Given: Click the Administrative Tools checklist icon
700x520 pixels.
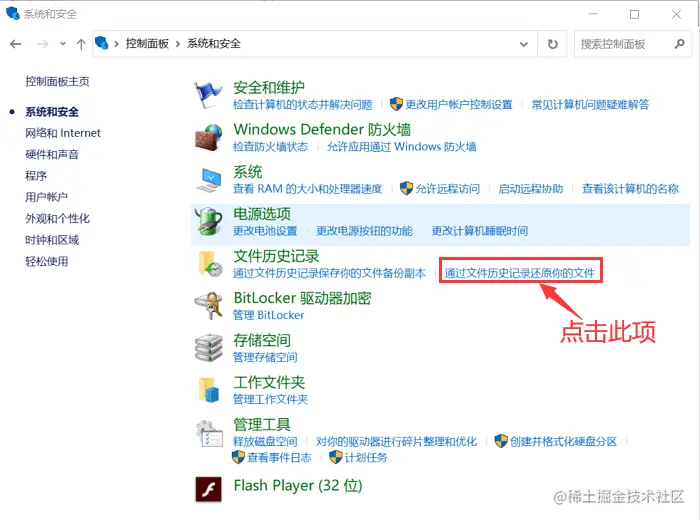Looking at the screenshot, I should coord(209,433).
